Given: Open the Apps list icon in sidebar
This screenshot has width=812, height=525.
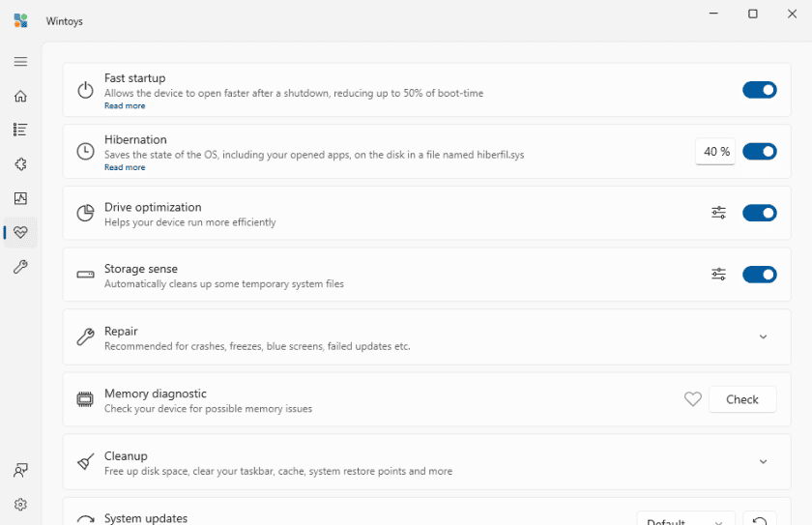Looking at the screenshot, I should pos(20,130).
